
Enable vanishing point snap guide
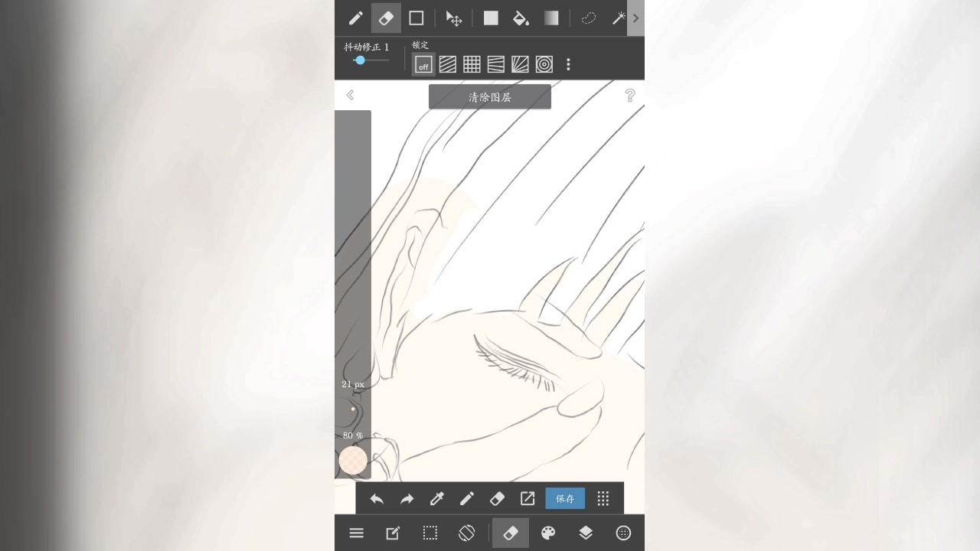point(496,64)
